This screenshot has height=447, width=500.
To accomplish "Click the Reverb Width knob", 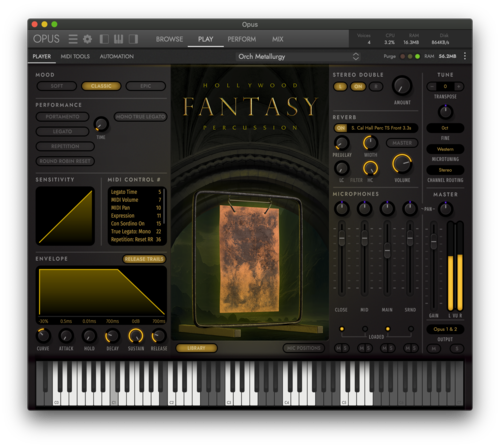I will click(370, 143).
